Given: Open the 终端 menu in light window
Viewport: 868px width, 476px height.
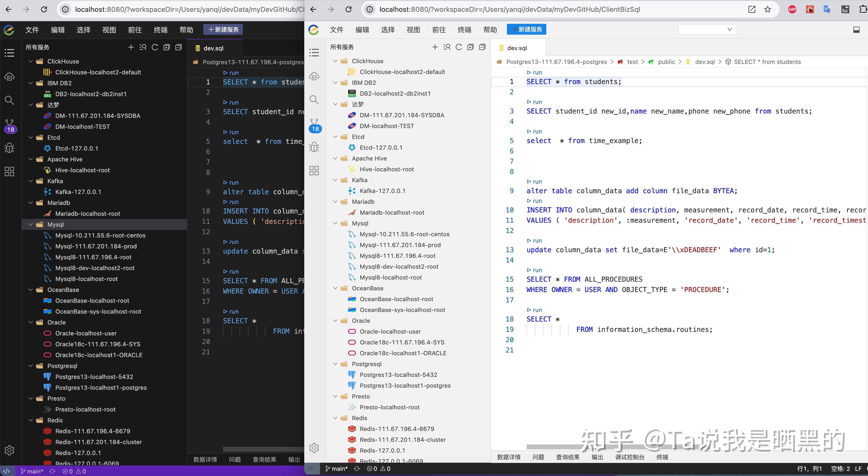Looking at the screenshot, I should (x=464, y=30).
